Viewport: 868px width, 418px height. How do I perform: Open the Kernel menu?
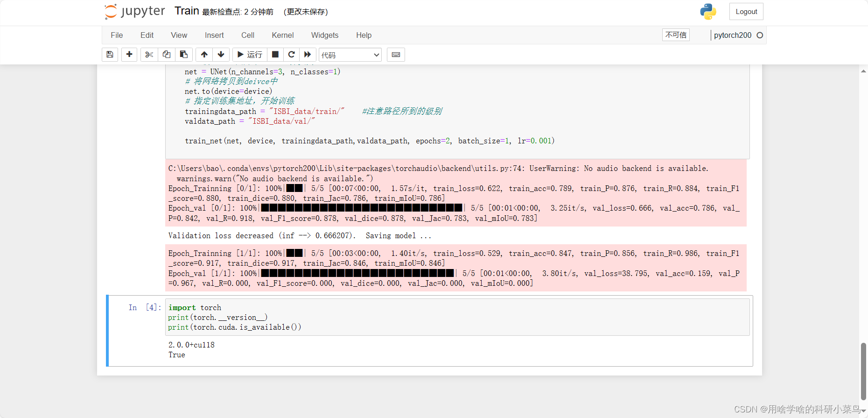(x=283, y=35)
